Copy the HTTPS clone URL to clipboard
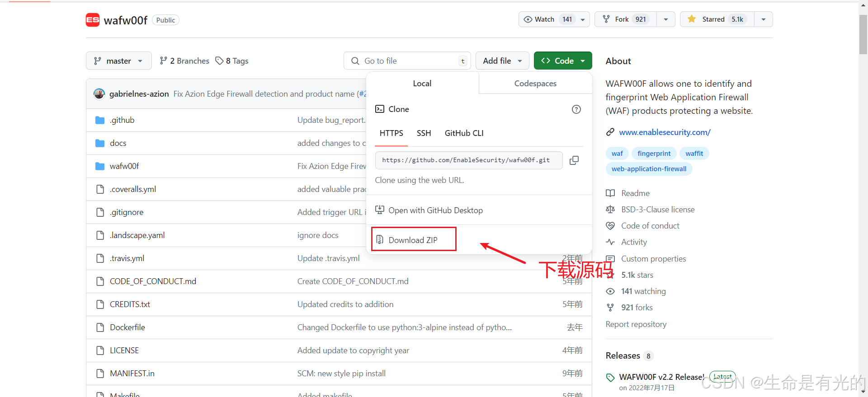 (574, 160)
